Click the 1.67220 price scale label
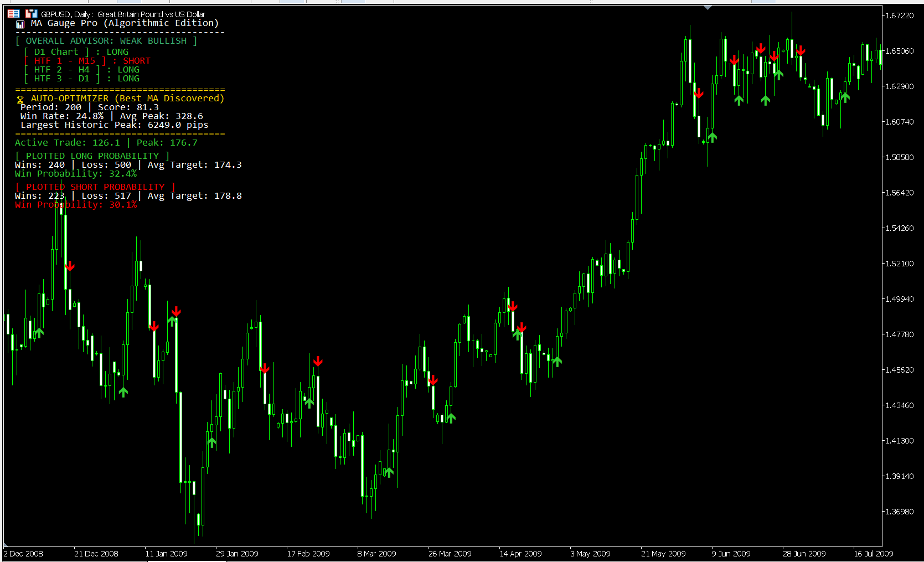Screen dimensions: 924x562 [900, 16]
